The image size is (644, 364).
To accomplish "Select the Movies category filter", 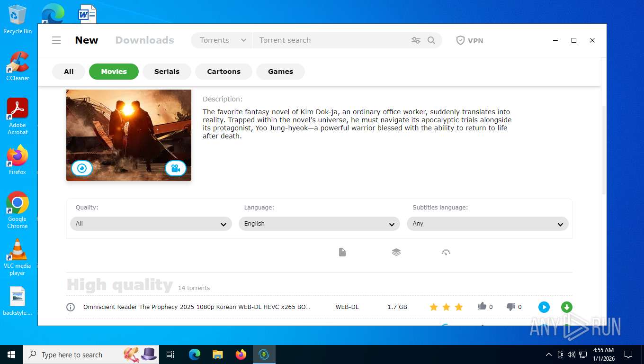I will point(114,72).
